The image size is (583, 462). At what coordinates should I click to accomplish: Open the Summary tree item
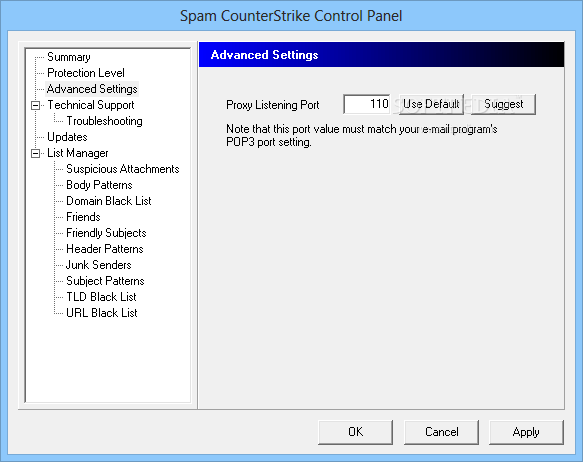pos(69,57)
